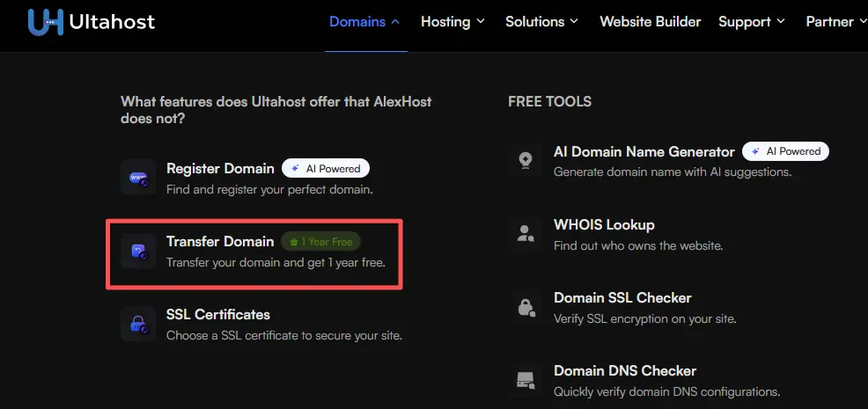This screenshot has width=868, height=409.
Task: Click 'Find out who owns the website.' text
Action: 638,245
